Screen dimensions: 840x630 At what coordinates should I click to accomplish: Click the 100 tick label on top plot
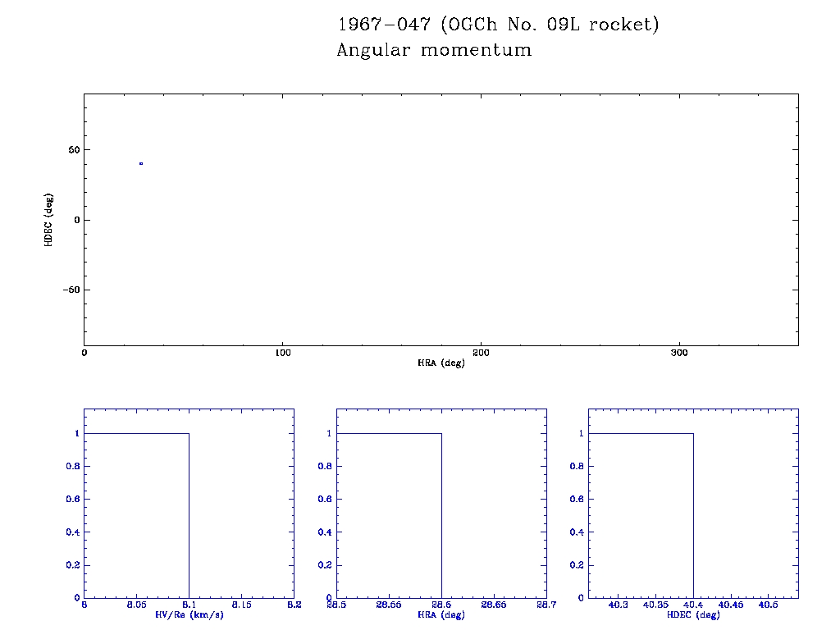pyautogui.click(x=282, y=354)
